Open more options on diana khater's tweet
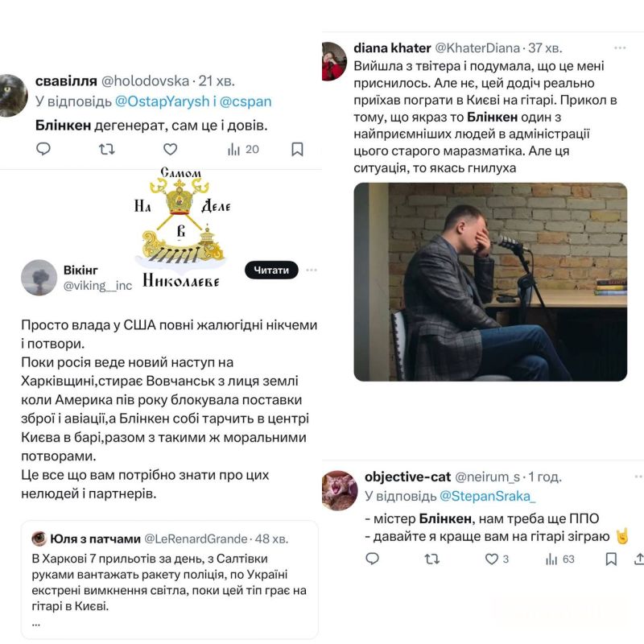644x644 pixels. (620, 48)
